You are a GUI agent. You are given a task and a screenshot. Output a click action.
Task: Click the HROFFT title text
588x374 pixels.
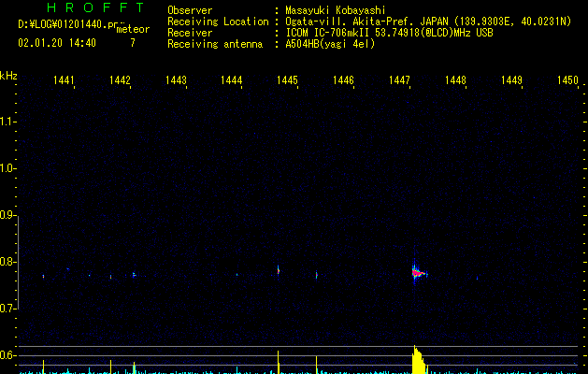click(95, 7)
